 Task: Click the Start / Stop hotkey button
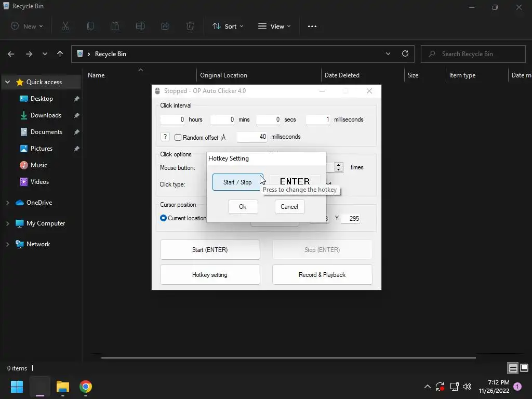point(237,182)
